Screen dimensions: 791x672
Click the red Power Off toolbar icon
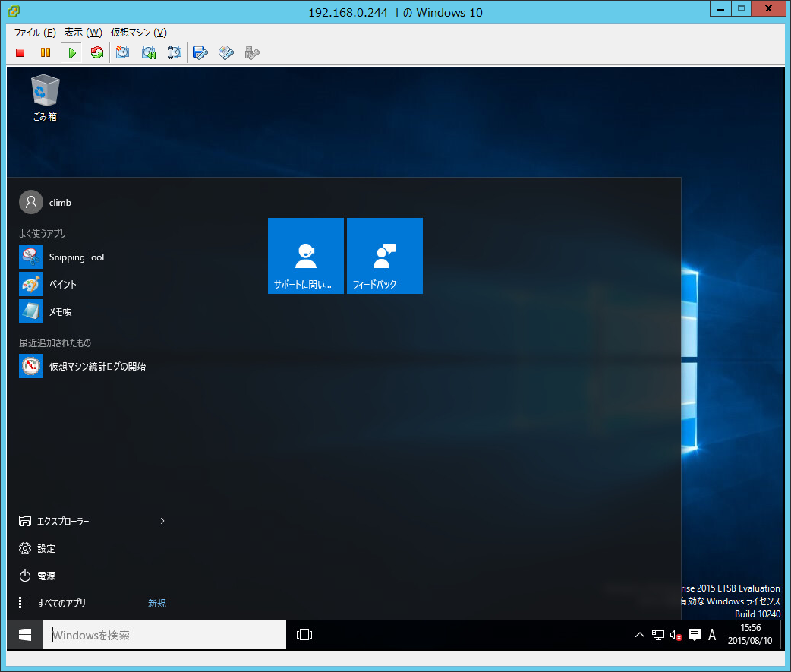coord(20,52)
